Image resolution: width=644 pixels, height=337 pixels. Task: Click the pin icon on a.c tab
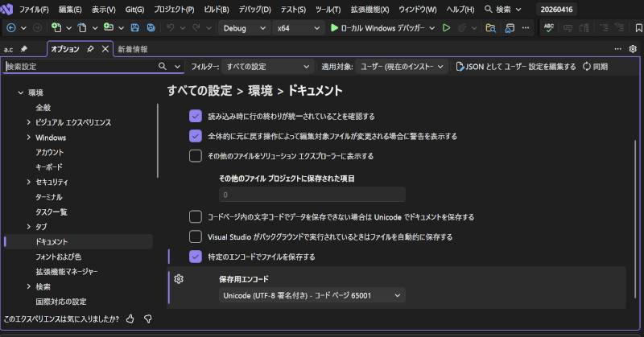click(24, 49)
